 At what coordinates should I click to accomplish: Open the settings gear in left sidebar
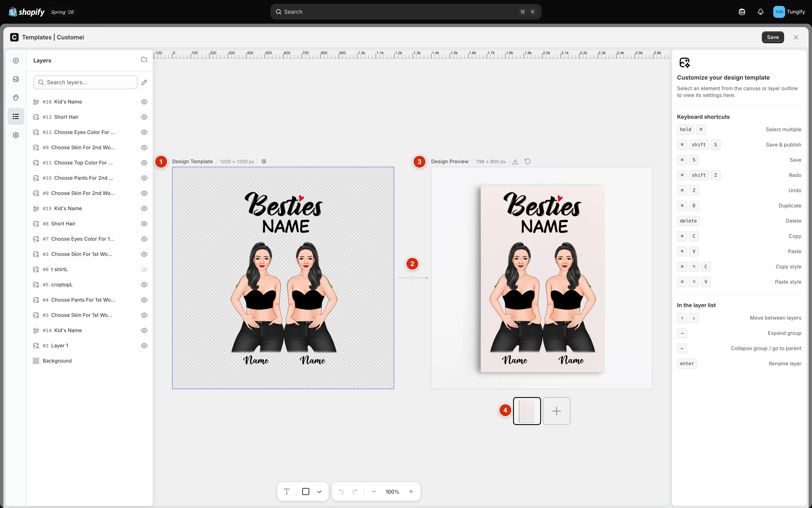[16, 135]
